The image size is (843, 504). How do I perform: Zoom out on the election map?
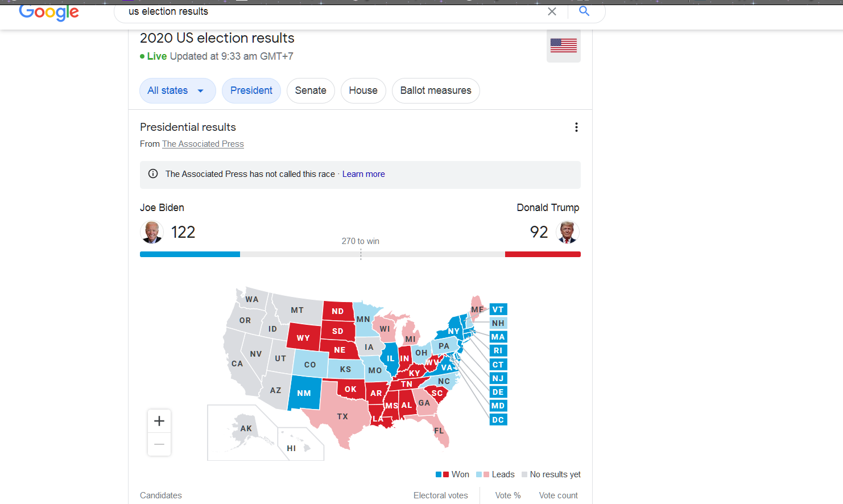(159, 444)
